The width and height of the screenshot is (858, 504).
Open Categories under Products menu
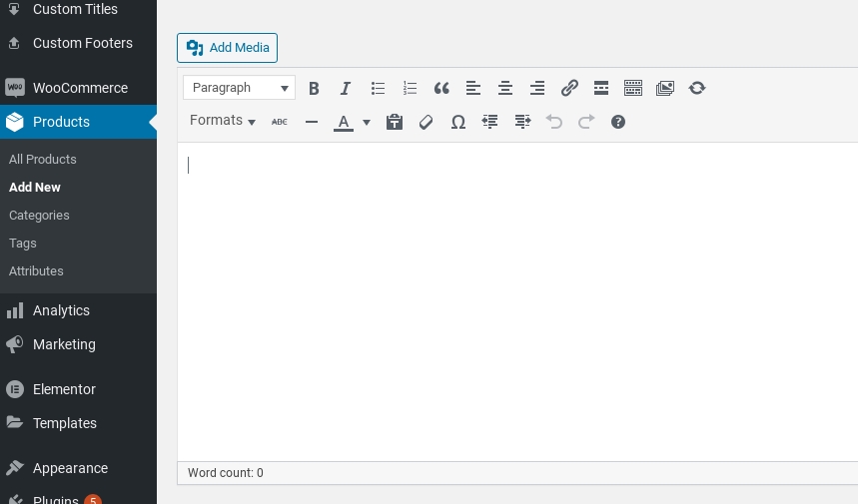[x=39, y=215]
